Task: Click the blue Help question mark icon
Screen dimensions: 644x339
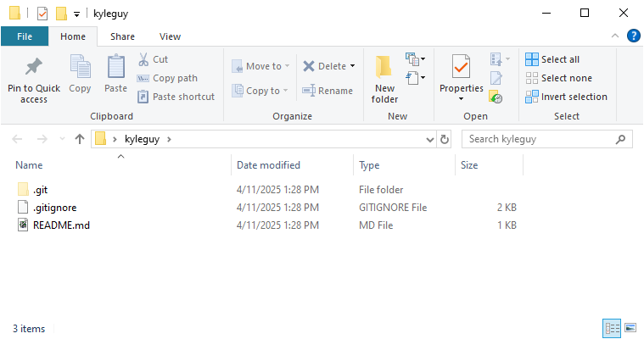Action: click(x=633, y=36)
